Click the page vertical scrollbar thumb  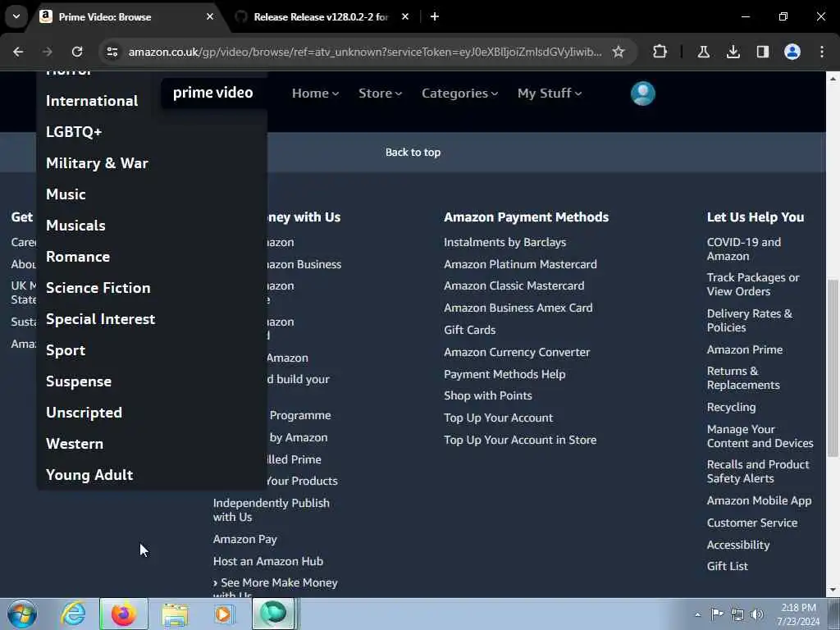click(x=833, y=368)
